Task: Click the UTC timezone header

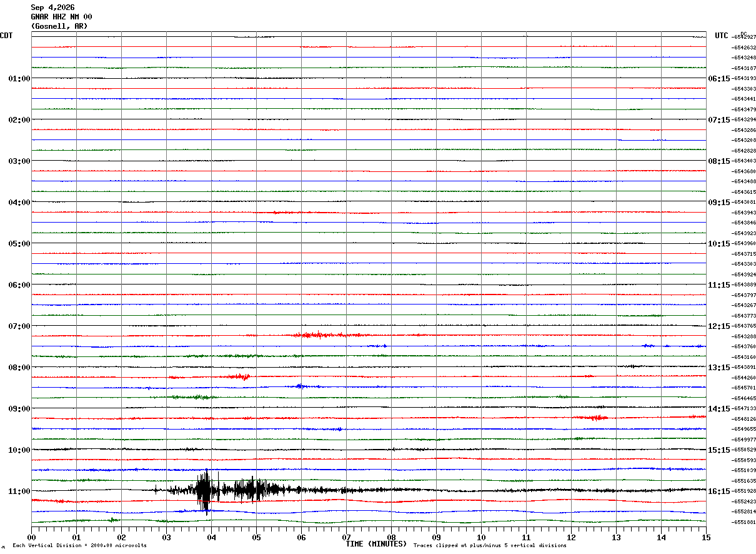Action: (x=722, y=36)
